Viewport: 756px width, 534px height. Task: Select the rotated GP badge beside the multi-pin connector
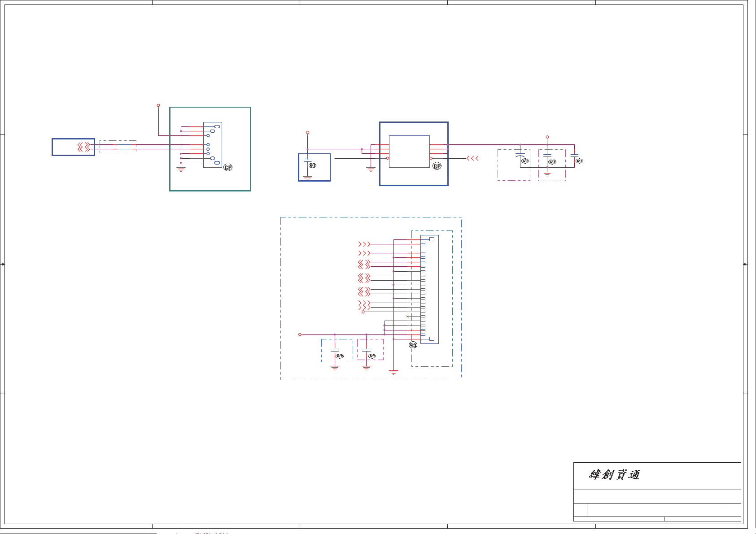coord(413,345)
